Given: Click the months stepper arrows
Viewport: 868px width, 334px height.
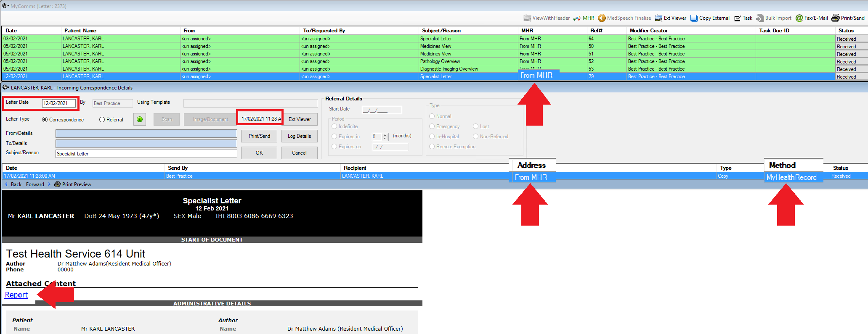Looking at the screenshot, I should pyautogui.click(x=385, y=137).
